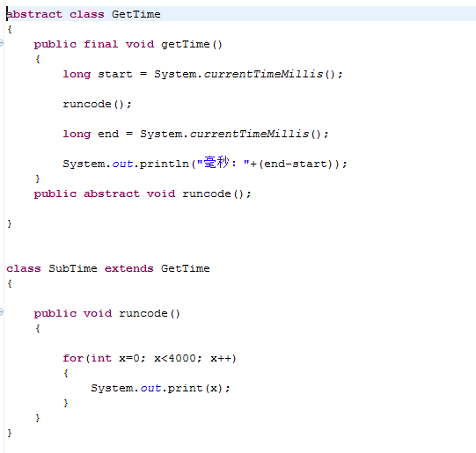Place cursor on the 'start' variable declaration
This screenshot has height=453, width=476.
[115, 74]
